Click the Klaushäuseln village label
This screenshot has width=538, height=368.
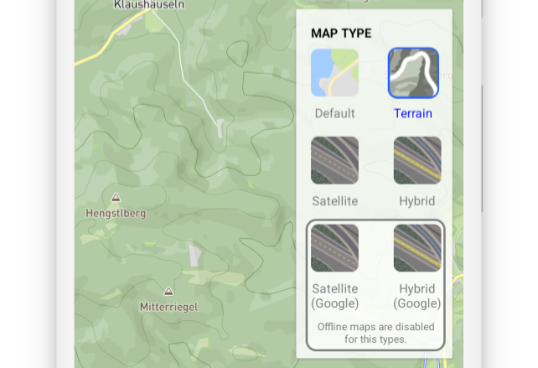click(x=149, y=4)
